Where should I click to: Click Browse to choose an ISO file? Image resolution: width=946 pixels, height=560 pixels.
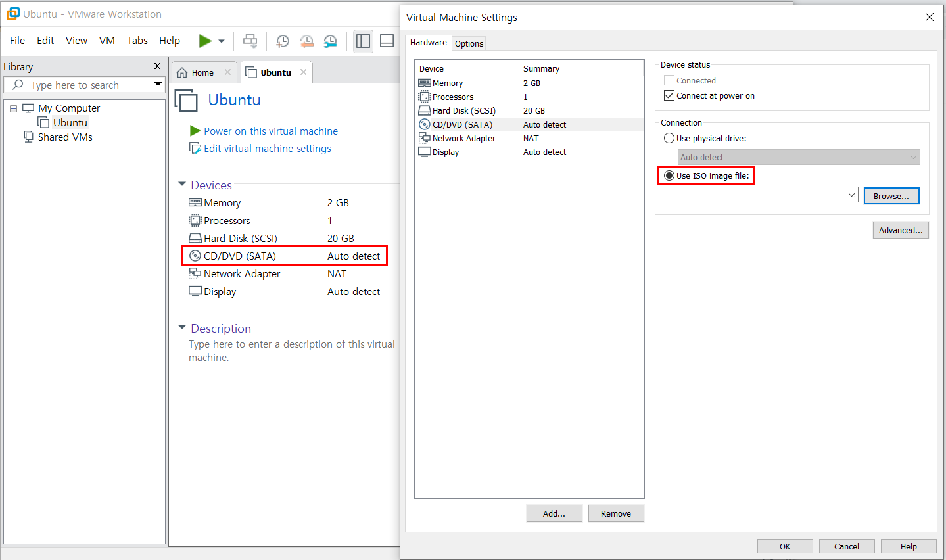[891, 196]
